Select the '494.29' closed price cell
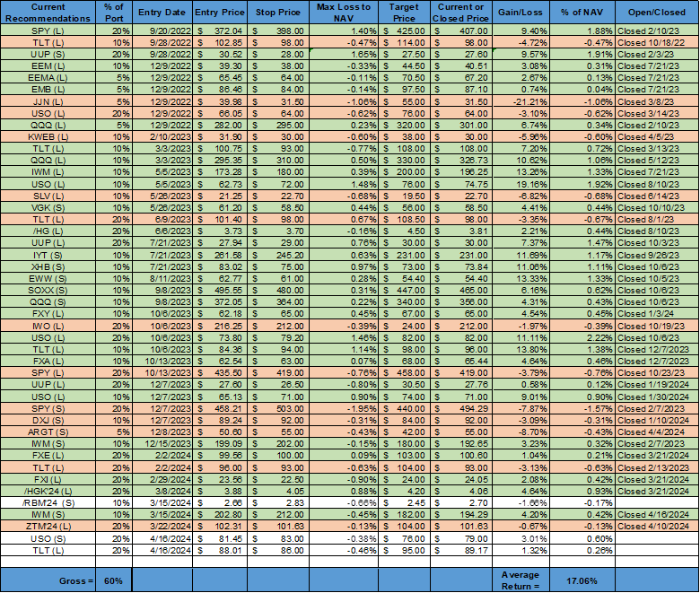Viewport: 700px width, 593px height. [x=460, y=409]
